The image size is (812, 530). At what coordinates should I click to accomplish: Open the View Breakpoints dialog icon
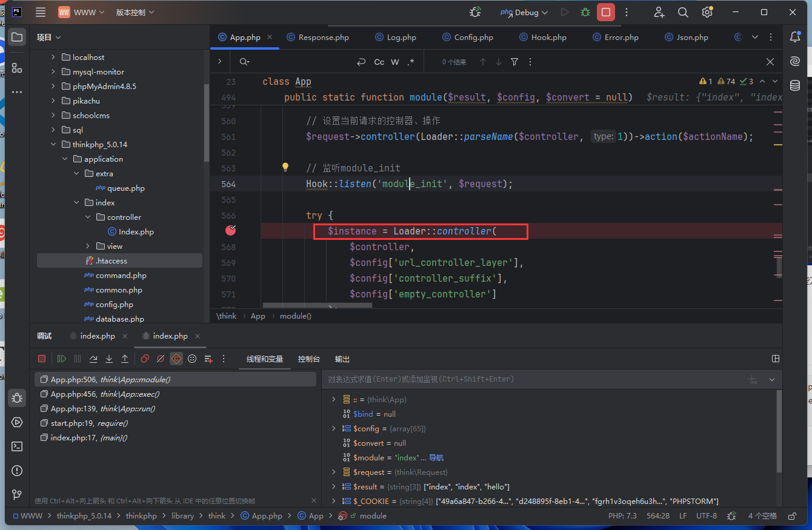pos(145,359)
